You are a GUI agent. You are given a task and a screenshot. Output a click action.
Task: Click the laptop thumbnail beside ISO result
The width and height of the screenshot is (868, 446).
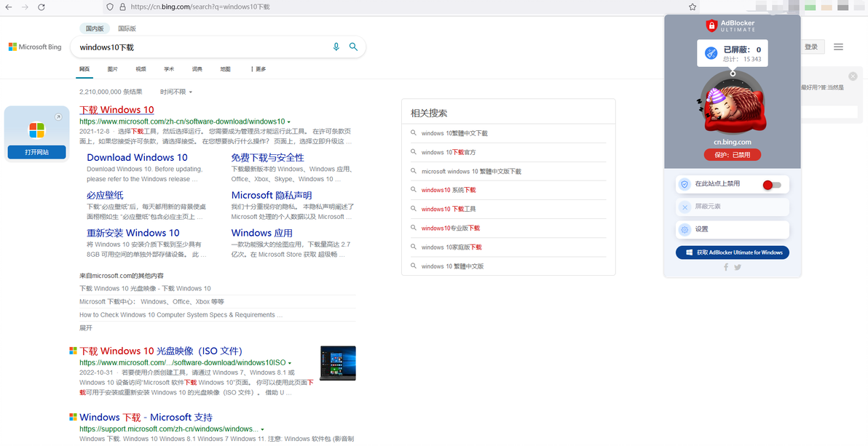(338, 363)
